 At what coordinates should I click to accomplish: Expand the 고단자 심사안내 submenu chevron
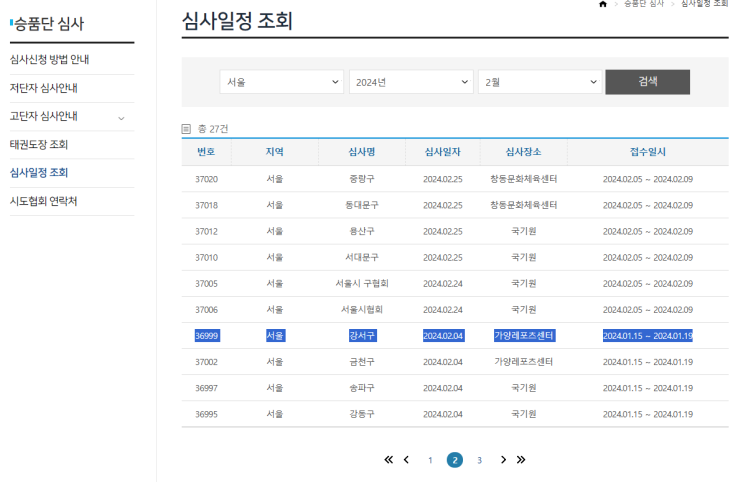pos(121,118)
